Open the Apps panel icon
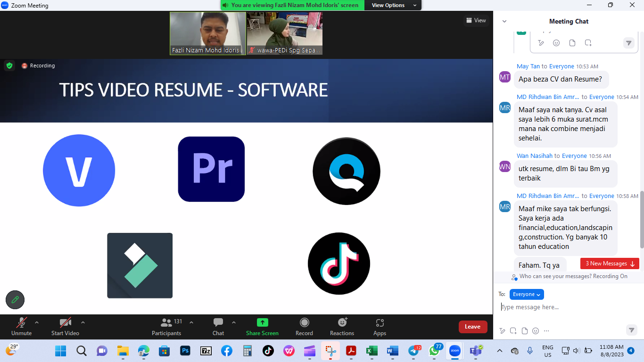Screen dimensions: 644x362 (x=380, y=323)
